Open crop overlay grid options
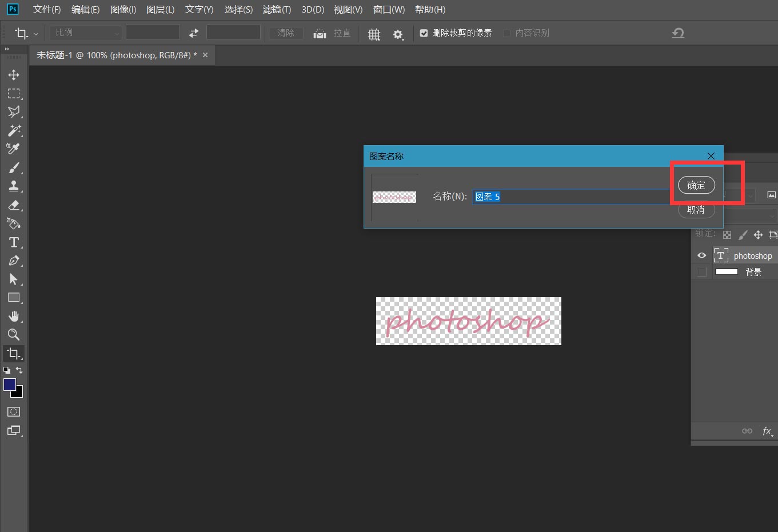The image size is (778, 532). click(x=374, y=34)
